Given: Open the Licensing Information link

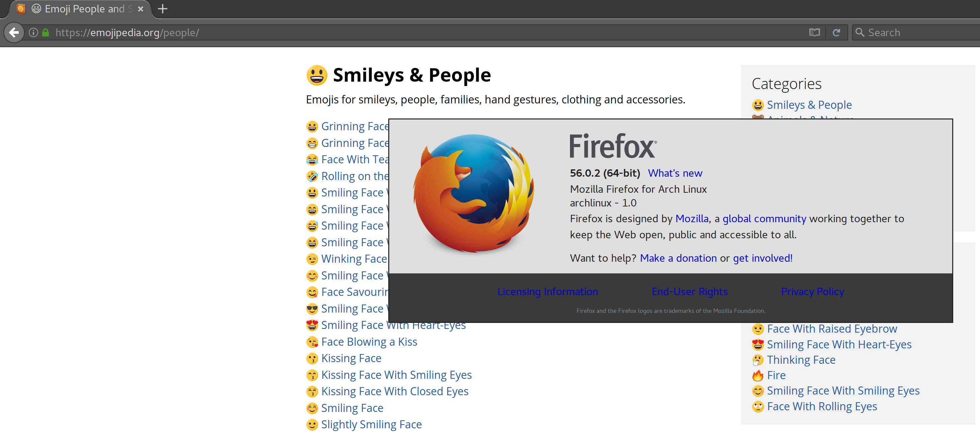Looking at the screenshot, I should click(x=548, y=292).
